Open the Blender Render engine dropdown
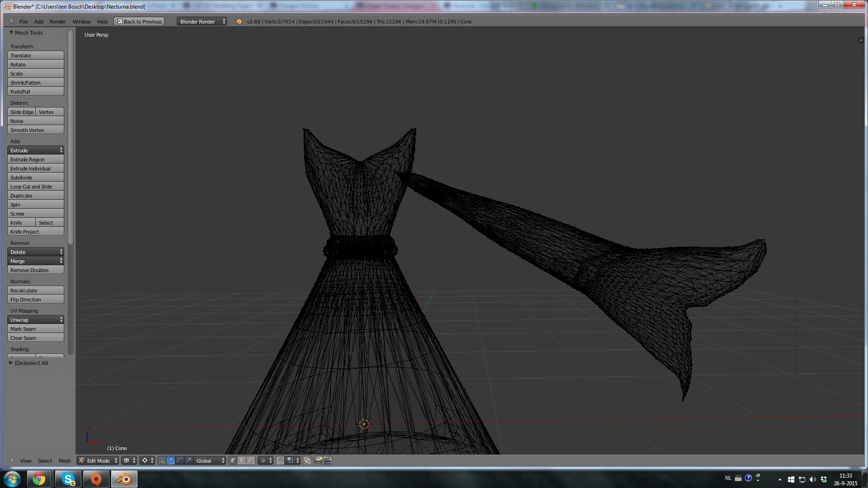The width and height of the screenshot is (868, 488). tap(202, 21)
